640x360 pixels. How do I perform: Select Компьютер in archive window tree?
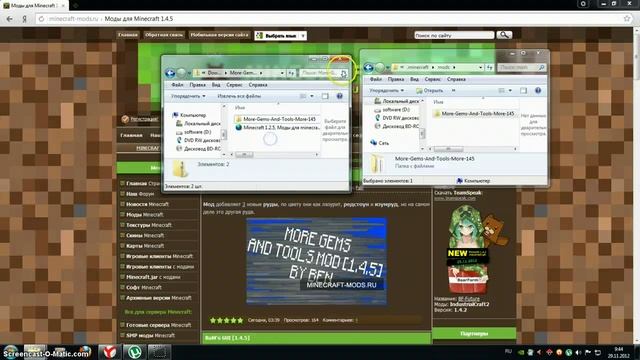pyautogui.click(x=189, y=115)
